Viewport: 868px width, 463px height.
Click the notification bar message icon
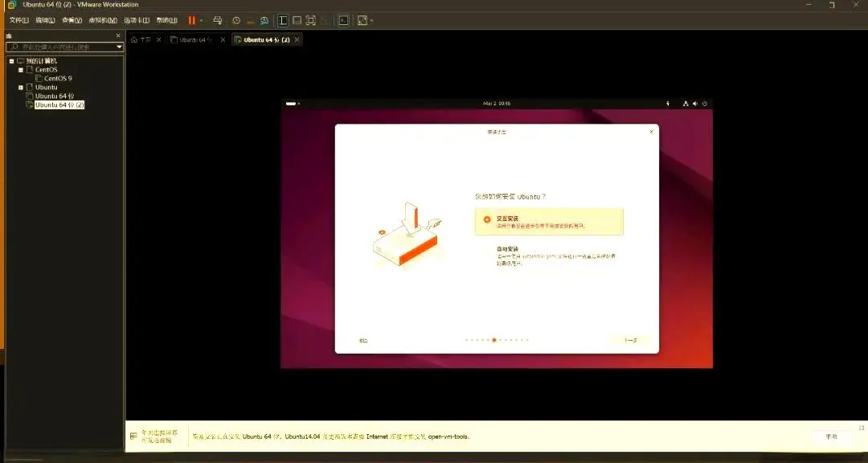click(133, 436)
